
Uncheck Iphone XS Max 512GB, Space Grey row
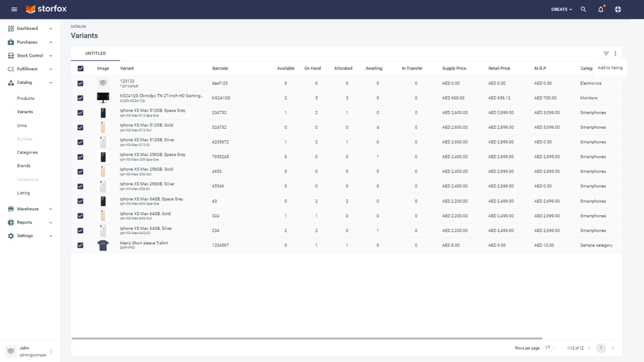pyautogui.click(x=80, y=113)
